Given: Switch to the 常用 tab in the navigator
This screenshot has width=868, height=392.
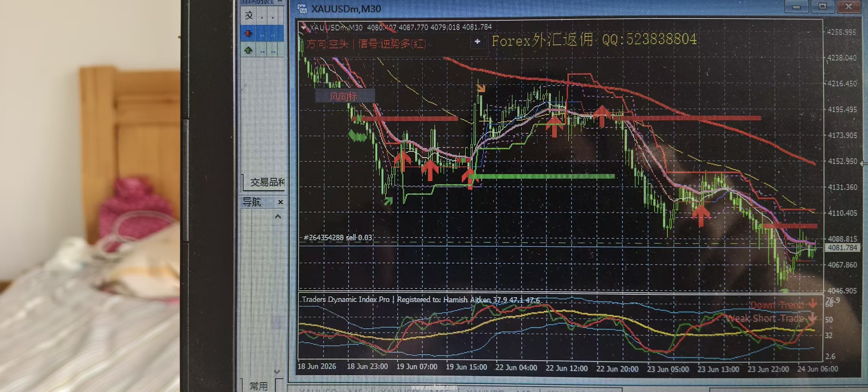Looking at the screenshot, I should click(259, 386).
